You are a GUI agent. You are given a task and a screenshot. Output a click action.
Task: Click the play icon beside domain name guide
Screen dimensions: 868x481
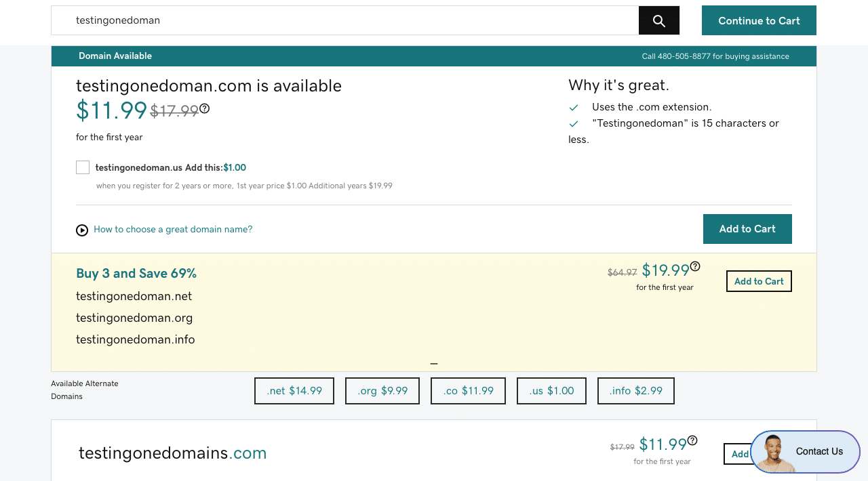tap(82, 230)
